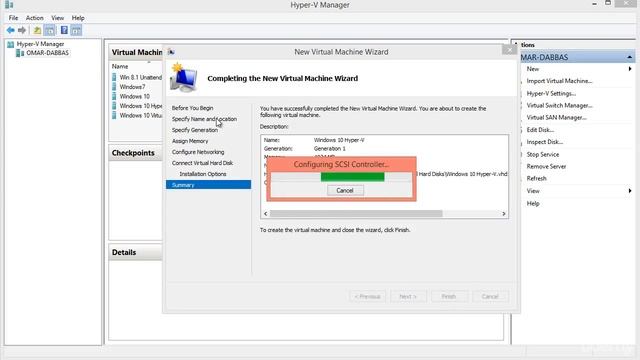
Task: Click the Name column header
Action: tap(120, 66)
